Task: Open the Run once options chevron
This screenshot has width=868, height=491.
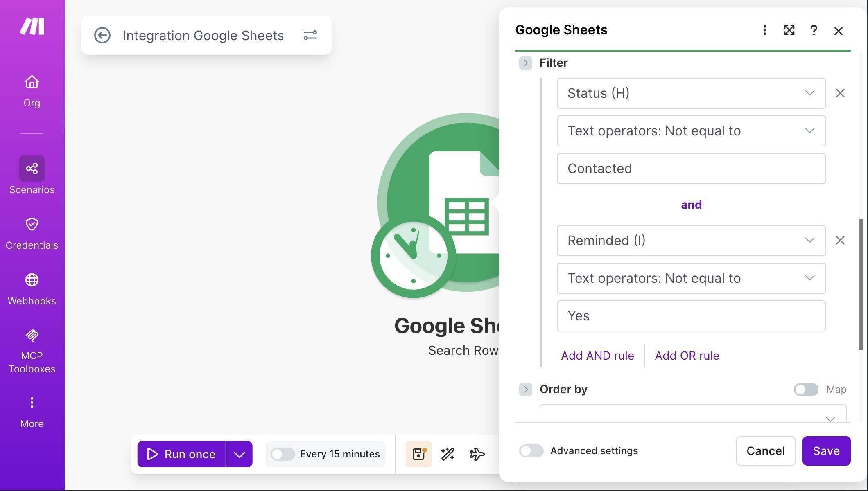Action: coord(239,454)
